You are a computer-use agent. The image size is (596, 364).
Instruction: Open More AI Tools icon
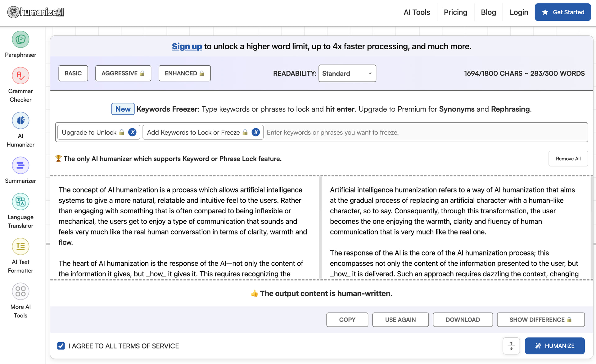click(x=20, y=291)
